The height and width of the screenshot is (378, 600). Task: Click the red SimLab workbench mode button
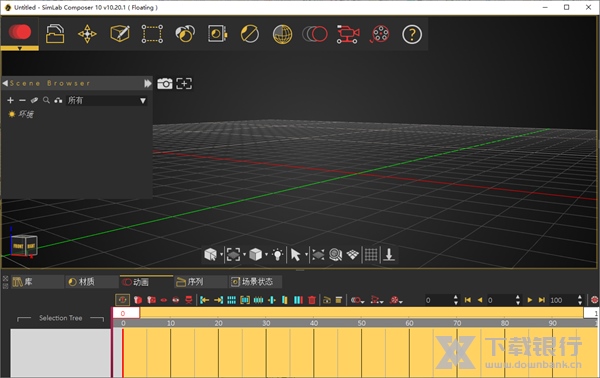coord(20,32)
